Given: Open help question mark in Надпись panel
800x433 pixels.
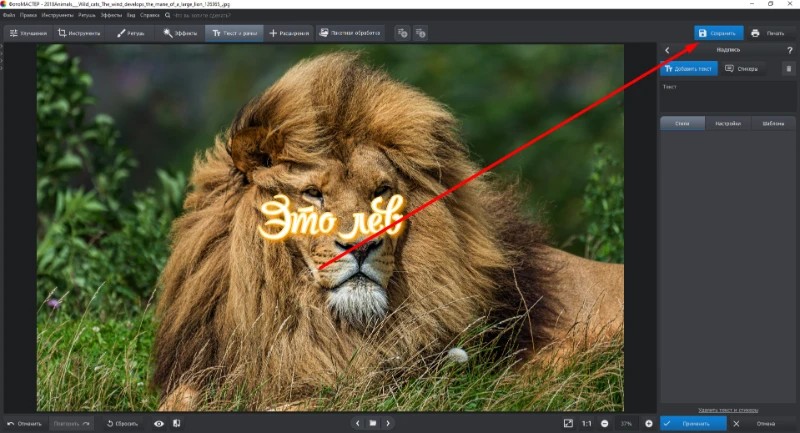Looking at the screenshot, I should (789, 50).
